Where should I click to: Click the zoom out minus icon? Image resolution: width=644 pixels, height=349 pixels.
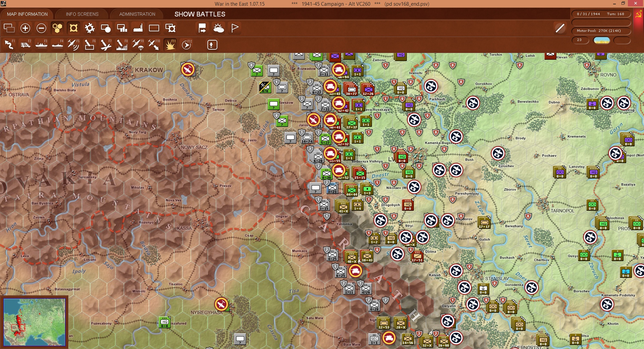click(x=41, y=28)
